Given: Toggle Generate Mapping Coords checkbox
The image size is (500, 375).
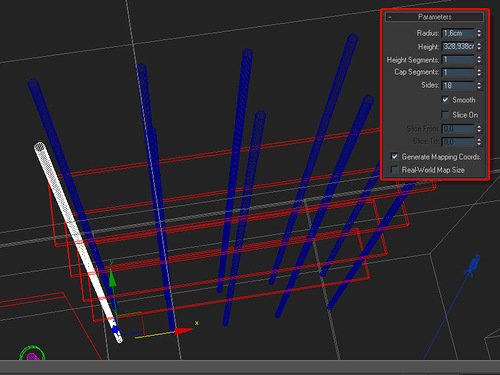Looking at the screenshot, I should tap(395, 156).
